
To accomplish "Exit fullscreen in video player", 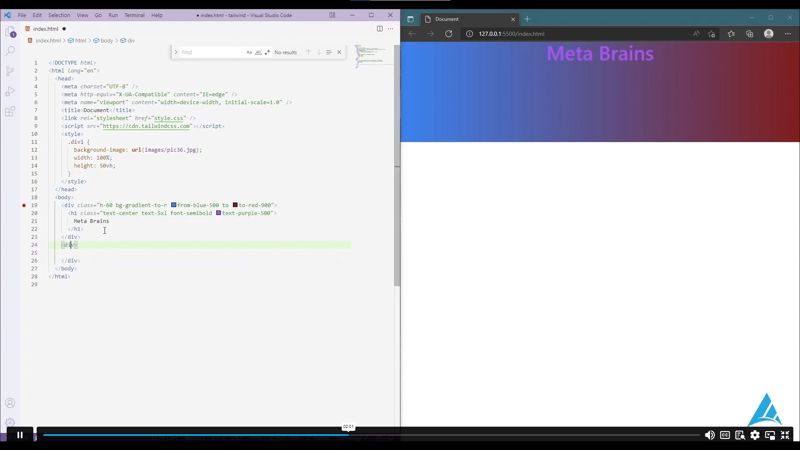I will point(785,435).
